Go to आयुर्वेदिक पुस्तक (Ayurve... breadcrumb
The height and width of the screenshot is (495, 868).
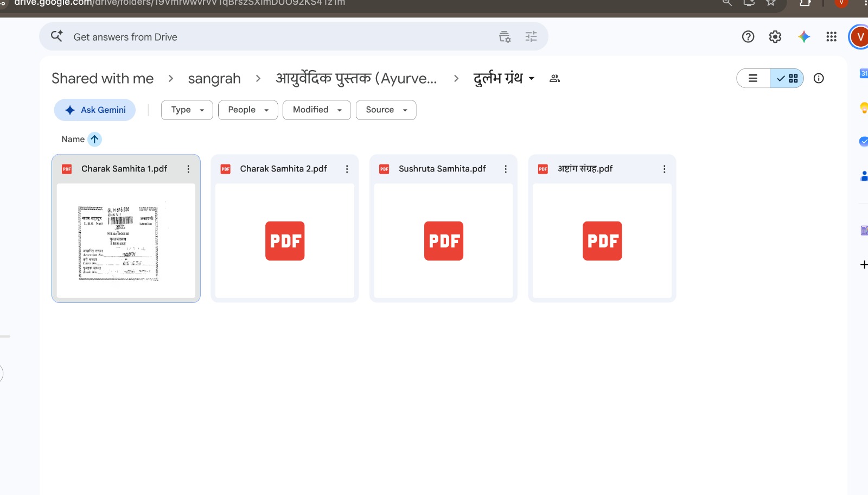click(356, 78)
